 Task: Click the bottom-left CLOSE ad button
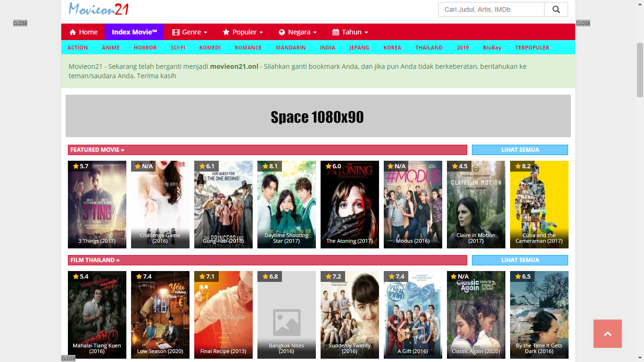68,358
